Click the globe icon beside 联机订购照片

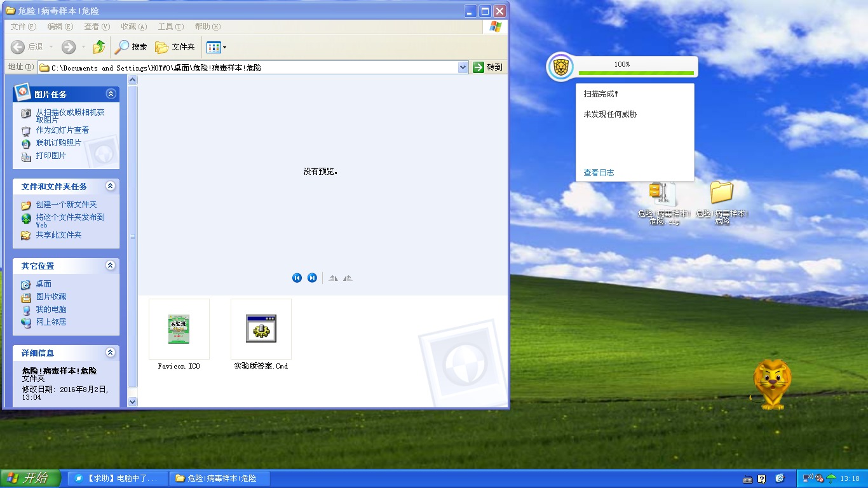(26, 144)
